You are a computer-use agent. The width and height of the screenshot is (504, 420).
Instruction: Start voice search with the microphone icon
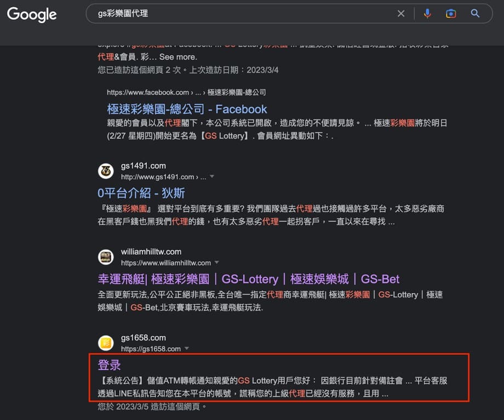(x=427, y=14)
